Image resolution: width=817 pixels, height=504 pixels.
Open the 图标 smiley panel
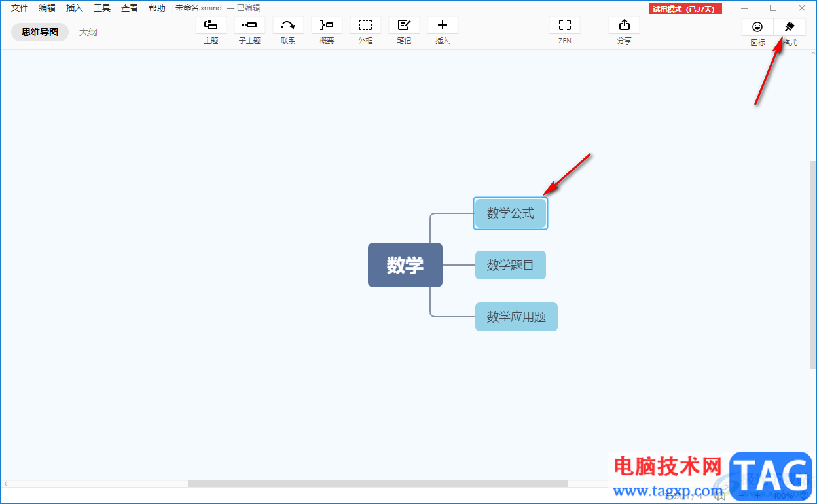pos(757,27)
